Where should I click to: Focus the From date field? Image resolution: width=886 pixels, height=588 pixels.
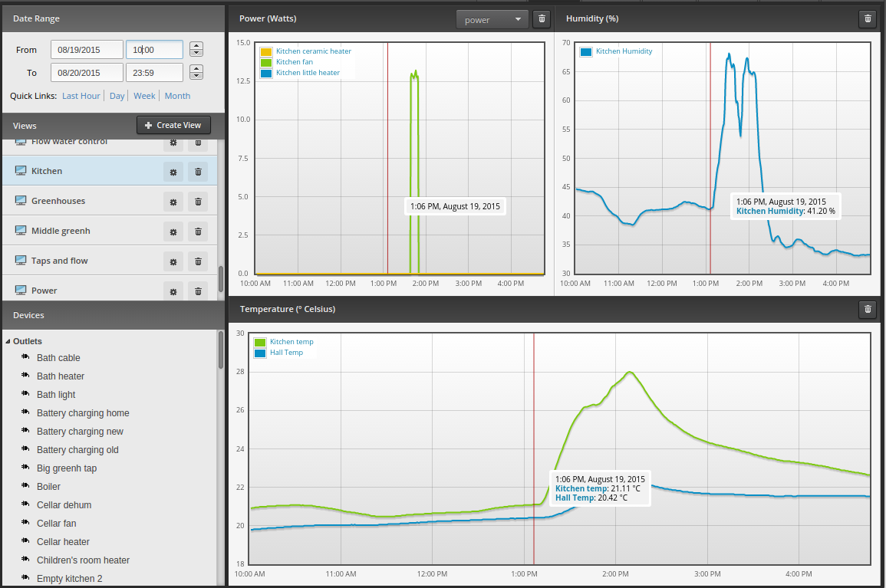point(87,50)
